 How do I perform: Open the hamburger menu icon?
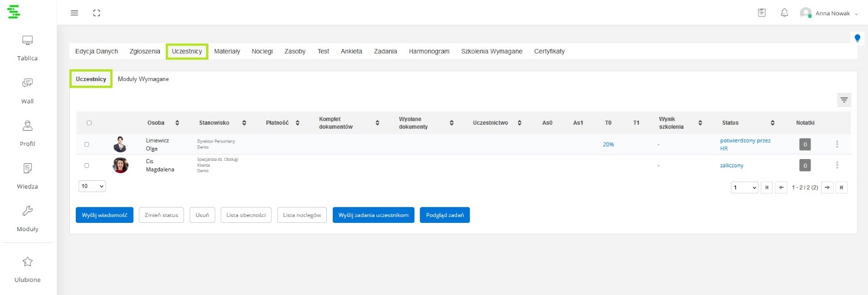pyautogui.click(x=74, y=13)
